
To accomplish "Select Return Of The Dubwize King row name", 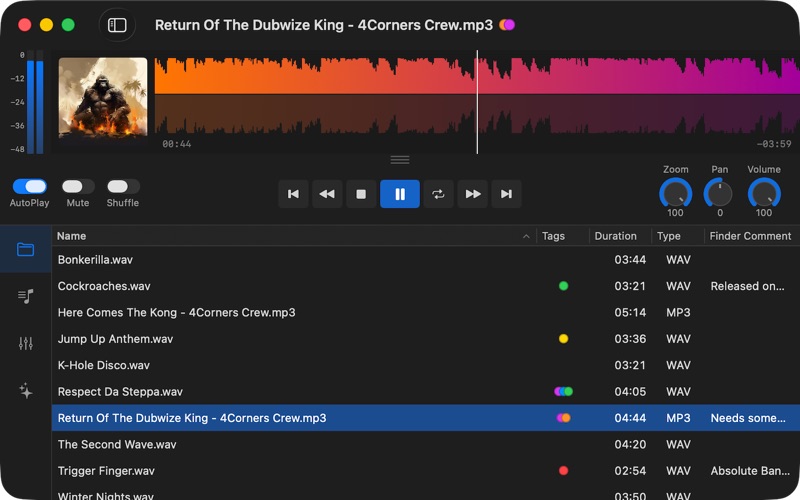I will coord(192,418).
